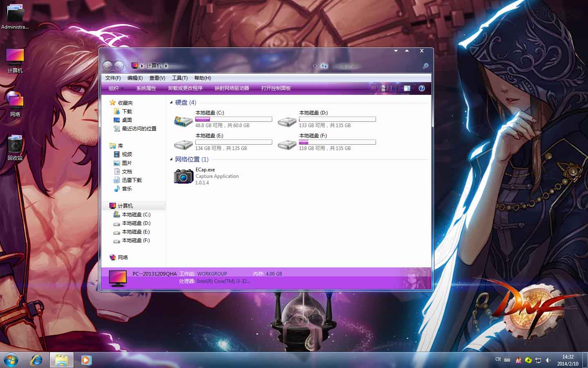Click the Explorer search input field
This screenshot has height=368, width=588.
[x=376, y=66]
